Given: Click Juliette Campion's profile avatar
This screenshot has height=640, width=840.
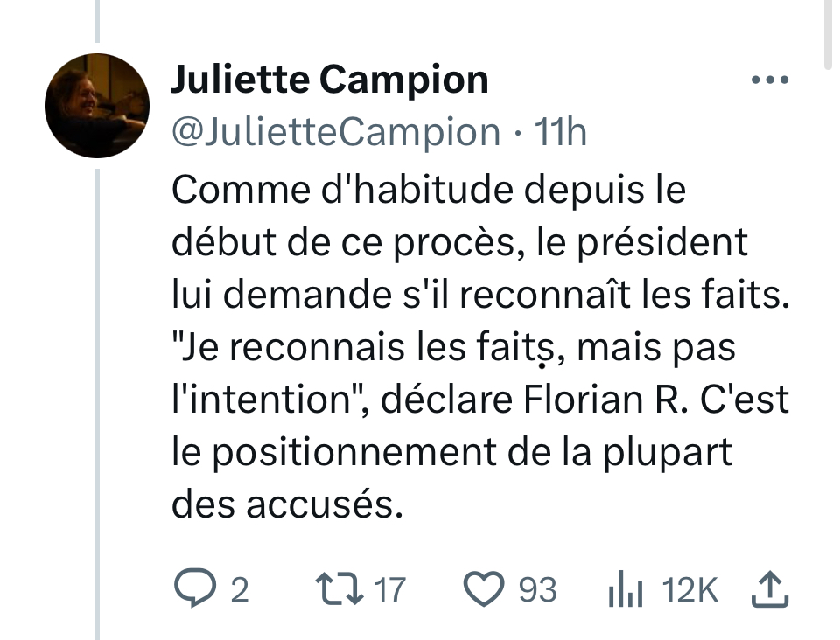Looking at the screenshot, I should pyautogui.click(x=96, y=105).
